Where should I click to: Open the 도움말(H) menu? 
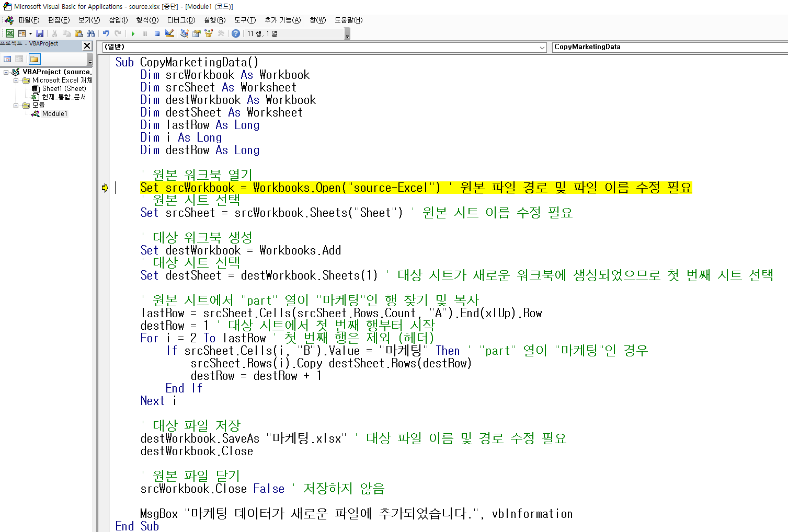pos(348,20)
